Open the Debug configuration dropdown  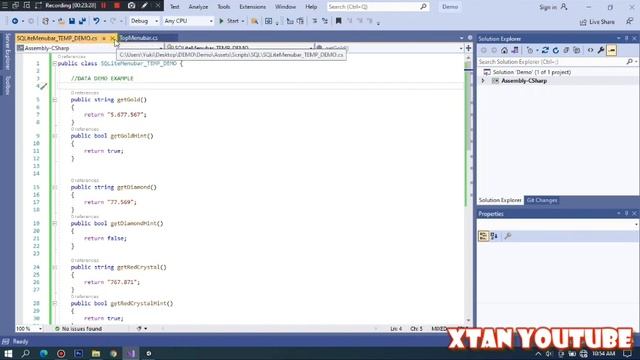pos(144,21)
